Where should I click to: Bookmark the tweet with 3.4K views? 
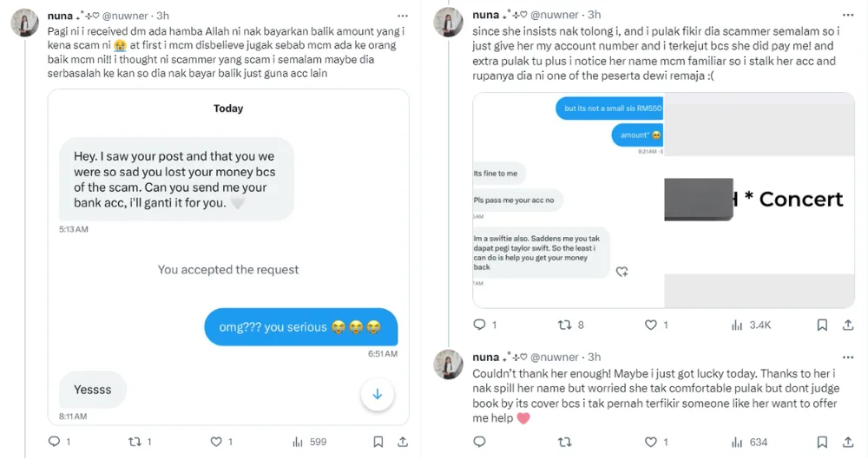tap(821, 325)
